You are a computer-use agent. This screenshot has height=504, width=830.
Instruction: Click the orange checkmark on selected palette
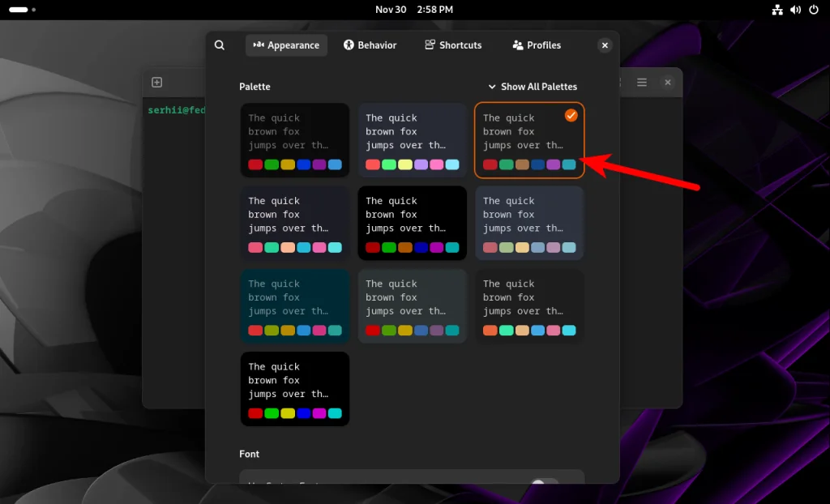(x=571, y=115)
